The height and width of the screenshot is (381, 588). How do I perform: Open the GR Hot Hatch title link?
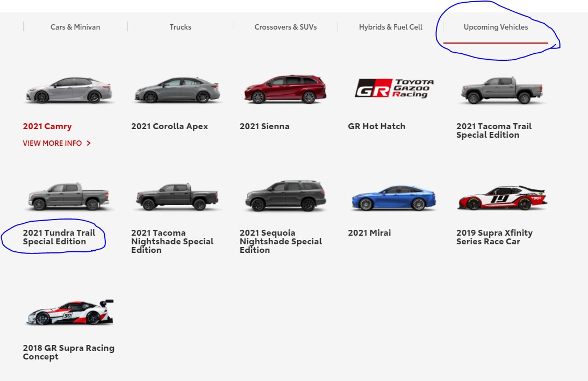coord(376,126)
